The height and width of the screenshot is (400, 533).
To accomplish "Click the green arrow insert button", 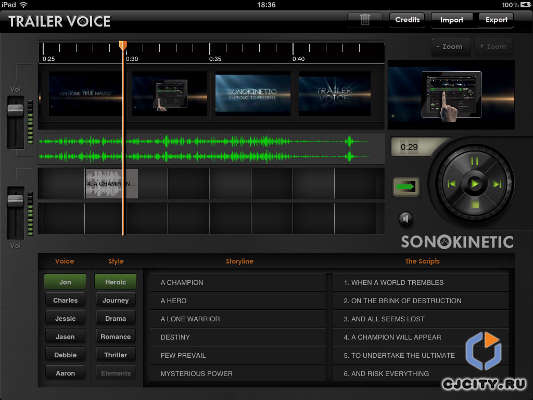I will coord(406,187).
